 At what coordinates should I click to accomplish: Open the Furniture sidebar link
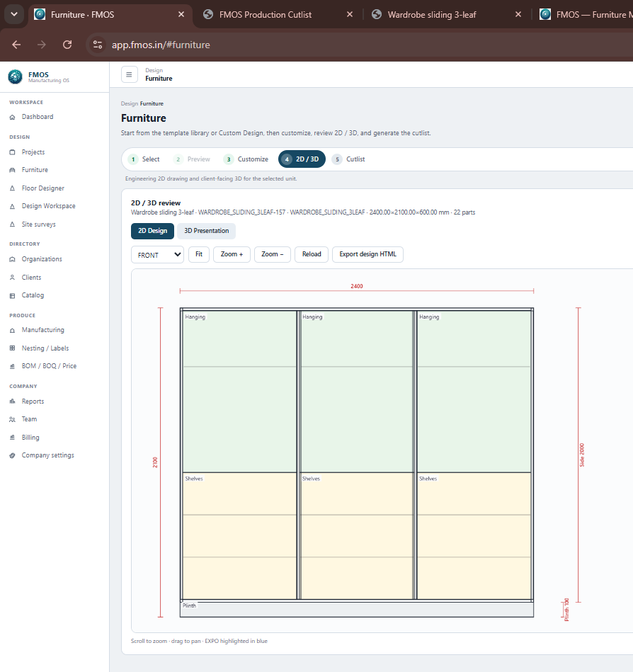(35, 170)
